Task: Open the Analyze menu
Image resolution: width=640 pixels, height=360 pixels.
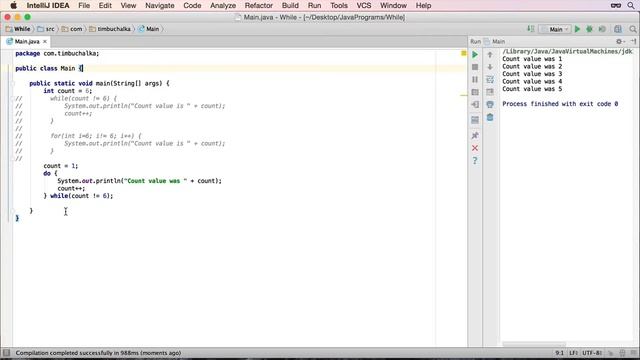Action: (223, 6)
